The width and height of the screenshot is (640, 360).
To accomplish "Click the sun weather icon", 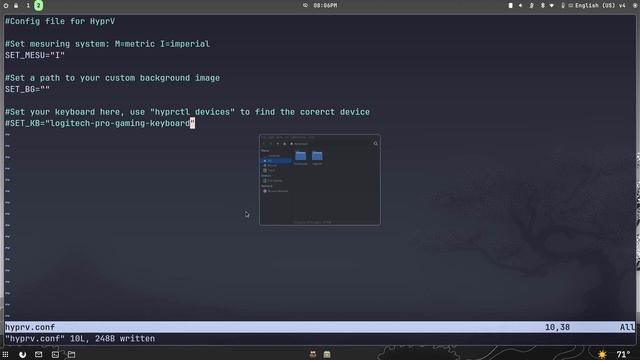I will (602, 354).
